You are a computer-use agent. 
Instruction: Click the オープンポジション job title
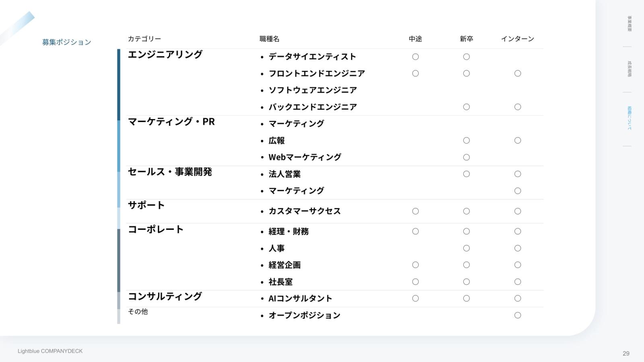pyautogui.click(x=304, y=315)
